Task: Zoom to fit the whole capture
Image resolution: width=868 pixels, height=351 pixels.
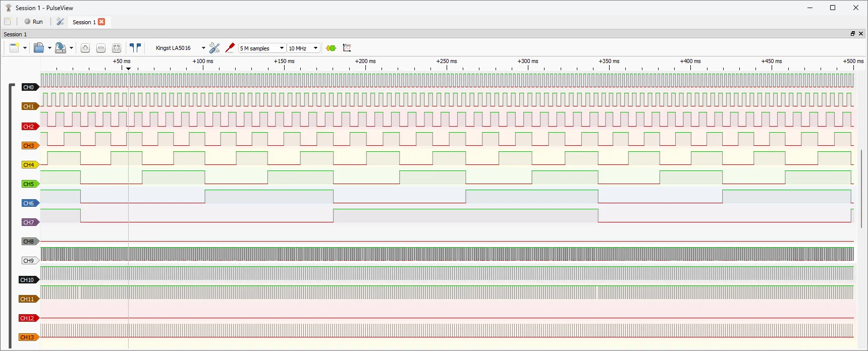Action: coord(117,48)
